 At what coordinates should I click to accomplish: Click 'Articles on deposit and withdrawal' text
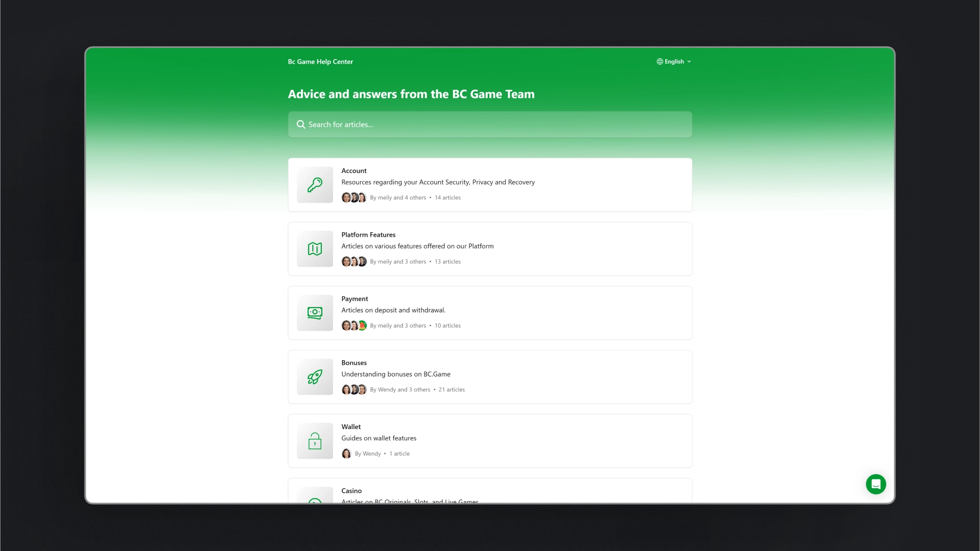[393, 310]
